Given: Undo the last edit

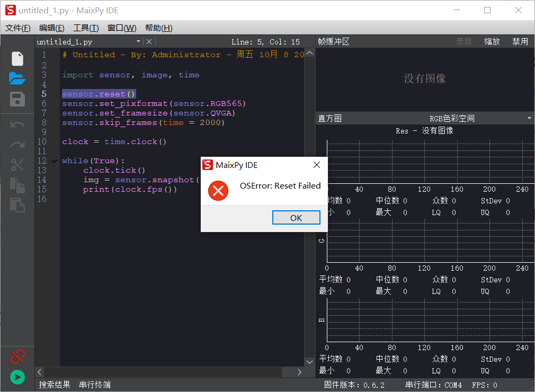Looking at the screenshot, I should point(17,124).
